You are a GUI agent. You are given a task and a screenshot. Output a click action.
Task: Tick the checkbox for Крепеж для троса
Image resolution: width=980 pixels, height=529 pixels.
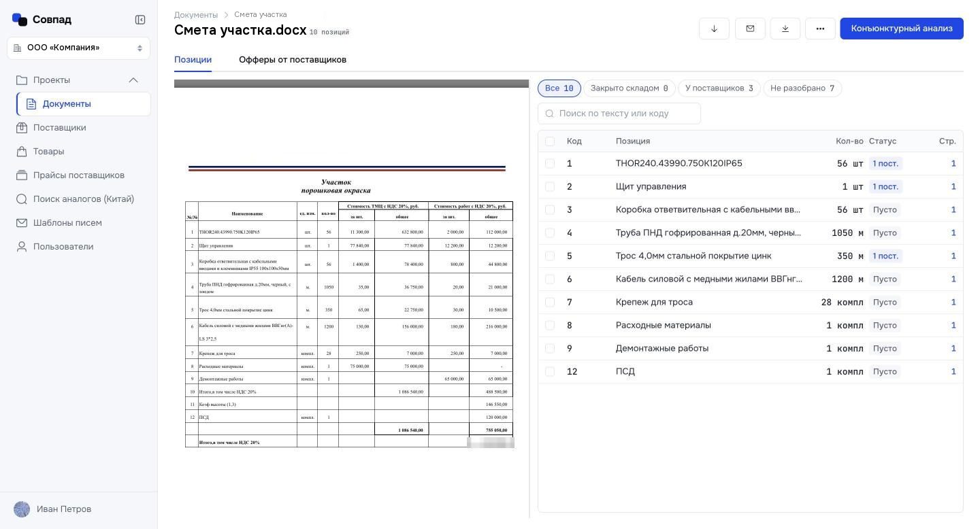(550, 303)
